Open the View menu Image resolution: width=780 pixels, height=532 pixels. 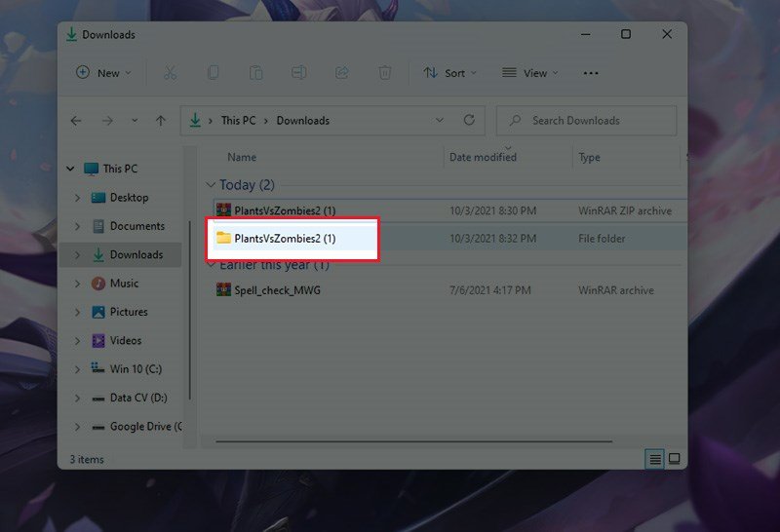pos(530,73)
